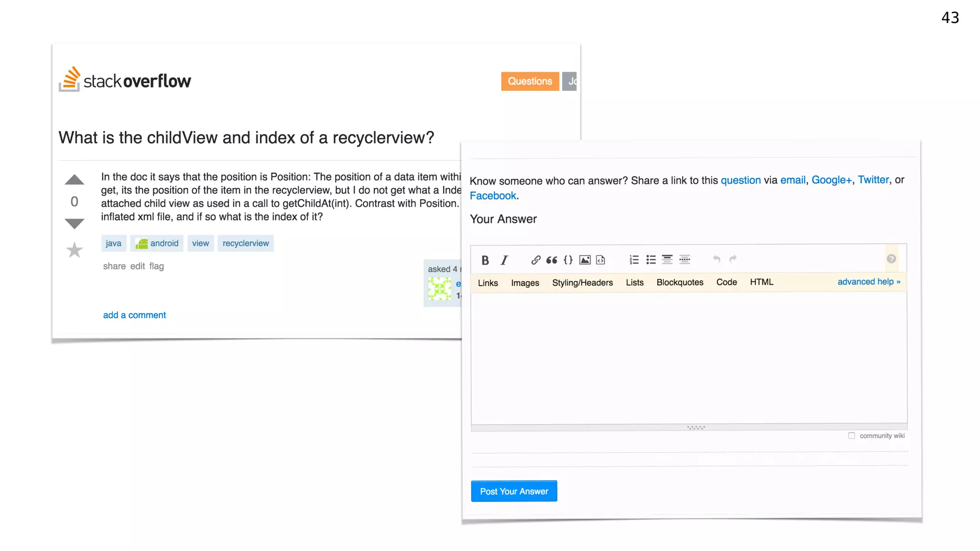The width and height of the screenshot is (980, 551).
Task: Select the Styling/Headers help tab
Action: [x=582, y=283]
